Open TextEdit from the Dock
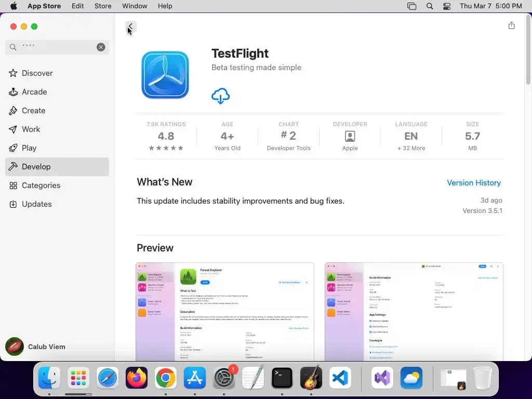Screen dimensions: 532x399 pos(253,378)
